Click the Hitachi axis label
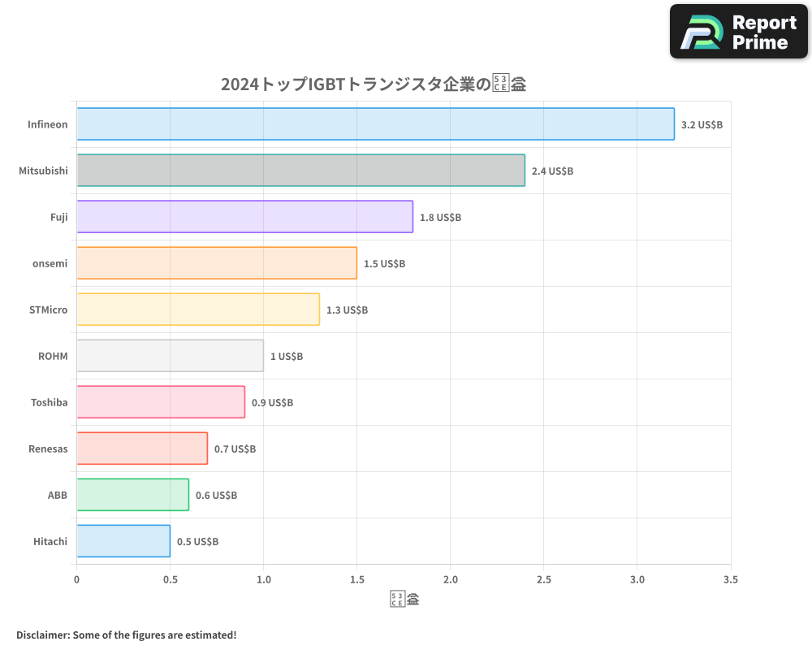 pyautogui.click(x=50, y=541)
